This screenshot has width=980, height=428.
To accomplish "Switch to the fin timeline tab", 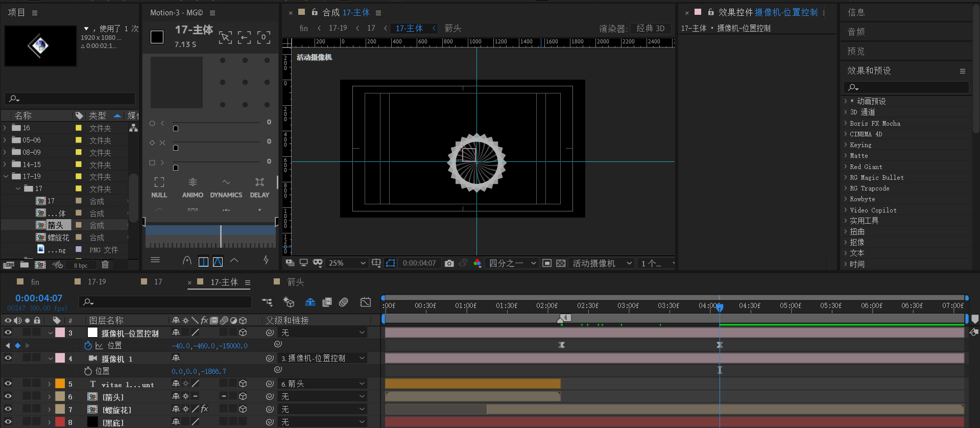I will click(35, 282).
